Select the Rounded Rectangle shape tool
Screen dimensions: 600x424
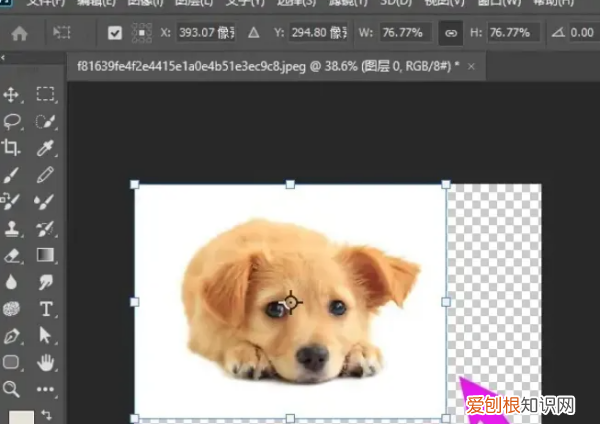[x=11, y=362]
